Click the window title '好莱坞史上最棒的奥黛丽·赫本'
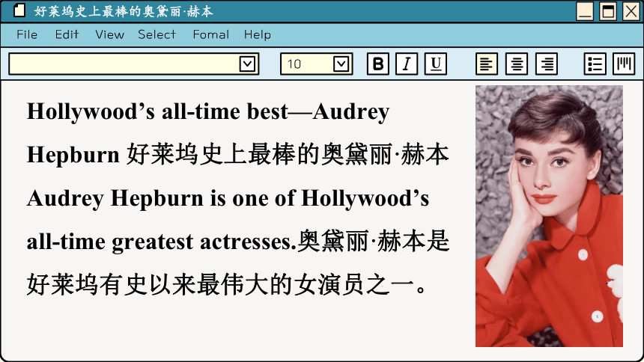Image resolution: width=644 pixels, height=362 pixels. pos(124,11)
